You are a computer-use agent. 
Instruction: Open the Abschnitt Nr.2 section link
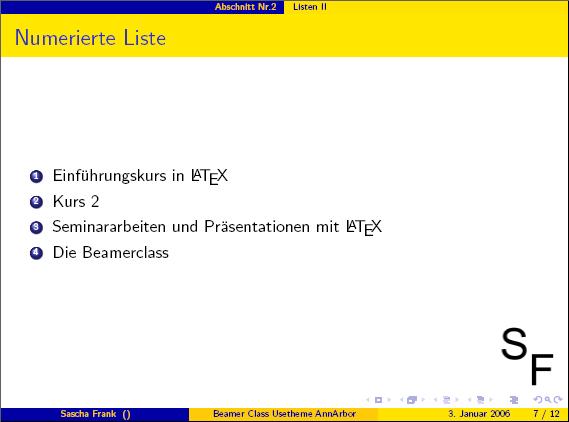pyautogui.click(x=245, y=7)
